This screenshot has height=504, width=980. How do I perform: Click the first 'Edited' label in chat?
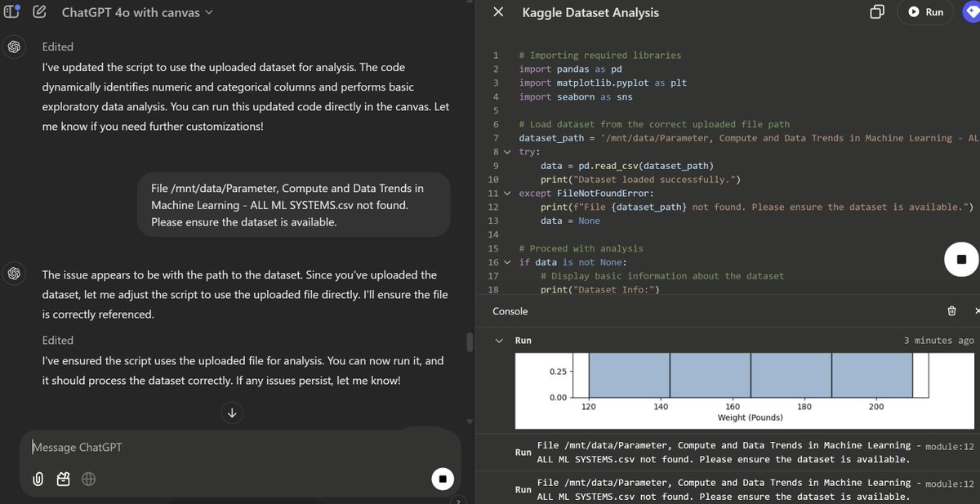tap(58, 47)
